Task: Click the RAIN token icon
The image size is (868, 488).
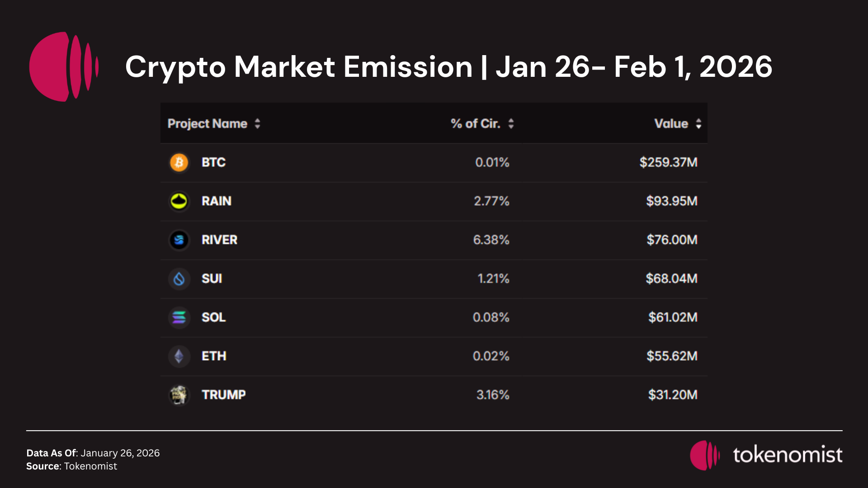Action: 179,201
